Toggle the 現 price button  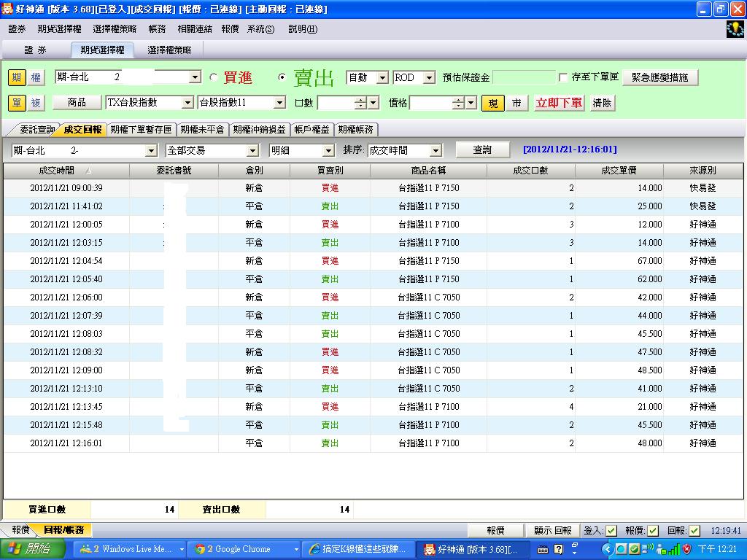click(x=492, y=103)
